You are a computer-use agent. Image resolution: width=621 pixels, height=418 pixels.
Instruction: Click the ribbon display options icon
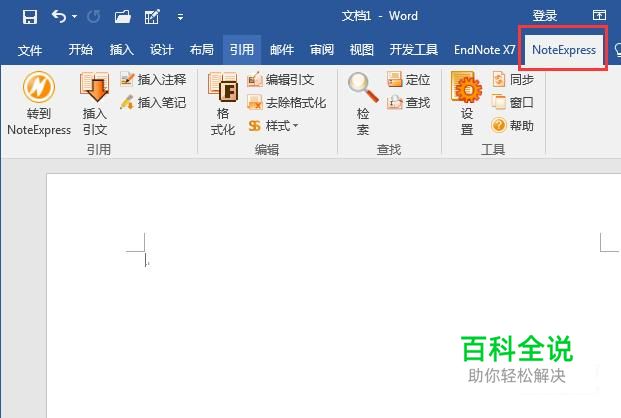pyautogui.click(x=599, y=15)
